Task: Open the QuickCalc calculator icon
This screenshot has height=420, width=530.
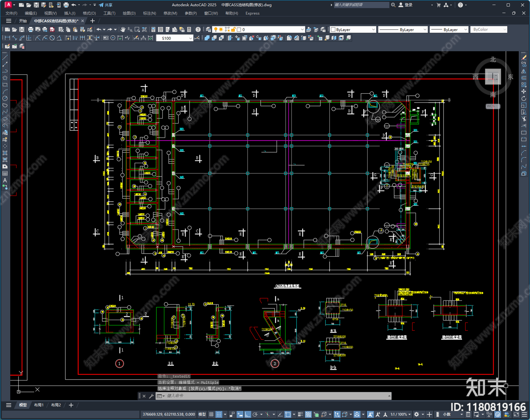Action: click(x=189, y=29)
